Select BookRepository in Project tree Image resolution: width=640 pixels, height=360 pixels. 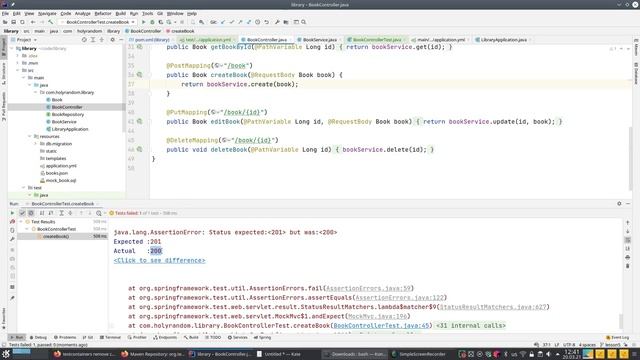(x=68, y=114)
